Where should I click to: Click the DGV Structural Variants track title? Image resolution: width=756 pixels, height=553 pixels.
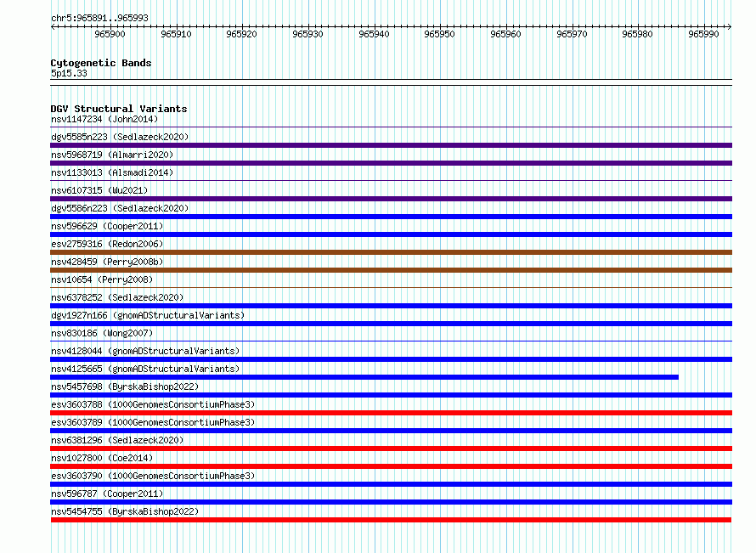(x=119, y=109)
